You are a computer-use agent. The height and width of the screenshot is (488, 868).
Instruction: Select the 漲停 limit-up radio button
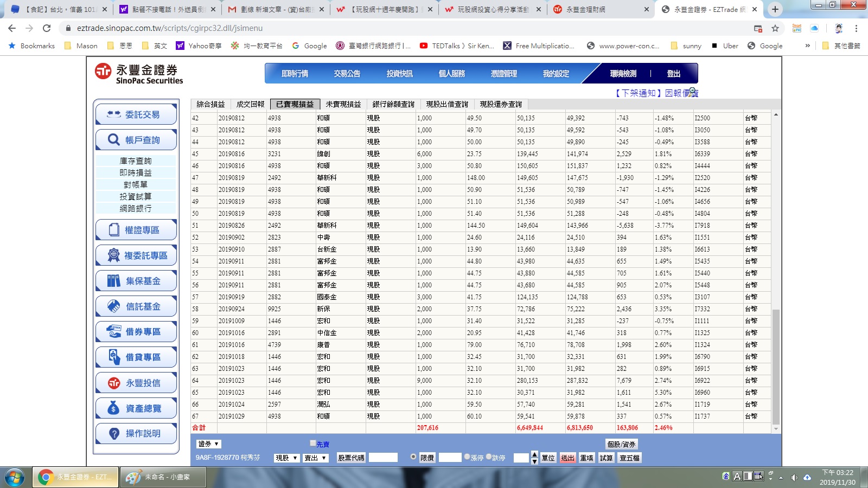pos(467,457)
